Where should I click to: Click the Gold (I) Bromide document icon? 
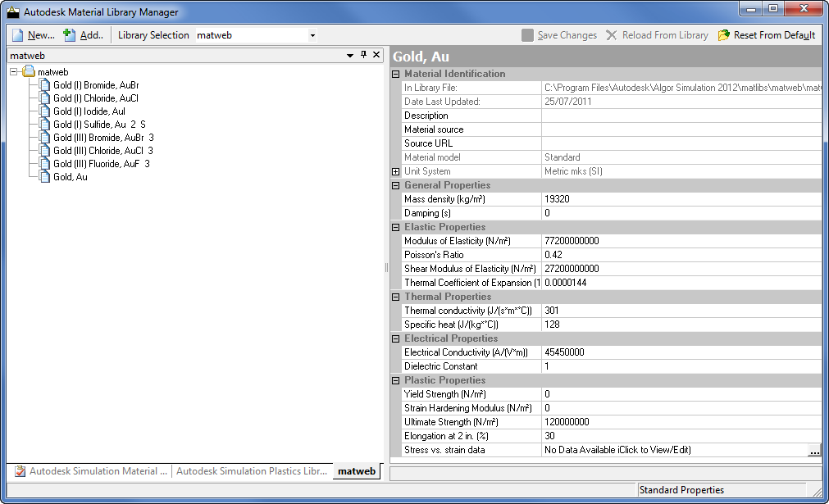[x=45, y=85]
